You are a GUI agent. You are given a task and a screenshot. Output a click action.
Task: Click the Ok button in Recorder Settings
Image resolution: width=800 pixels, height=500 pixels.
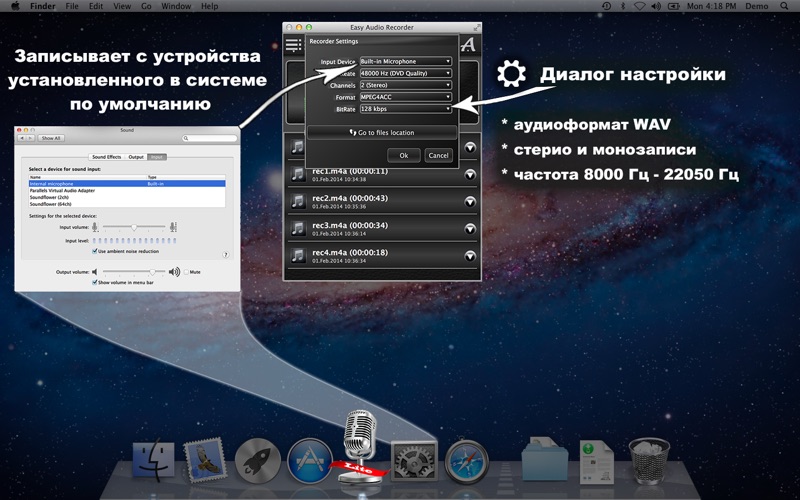(x=404, y=155)
